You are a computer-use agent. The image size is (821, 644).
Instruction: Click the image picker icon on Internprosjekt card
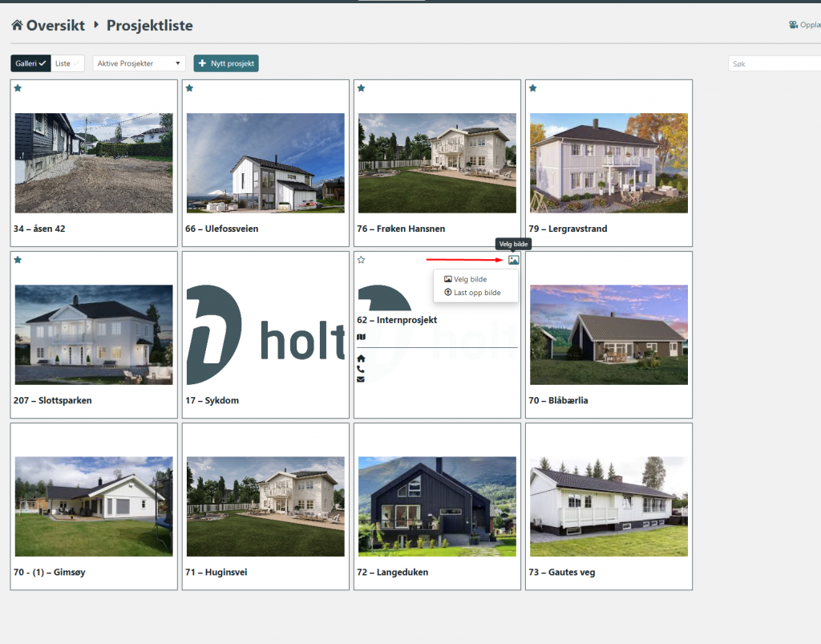513,260
